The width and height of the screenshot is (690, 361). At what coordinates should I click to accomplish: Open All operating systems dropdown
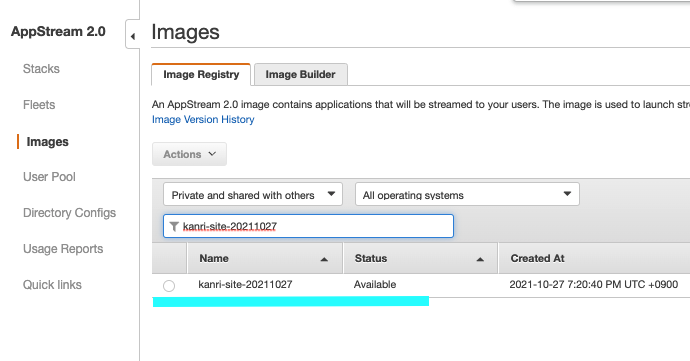coord(467,194)
